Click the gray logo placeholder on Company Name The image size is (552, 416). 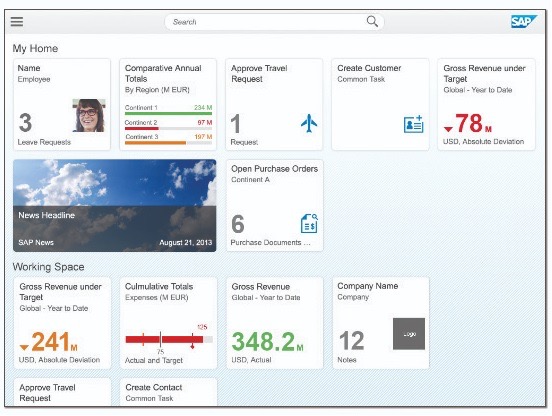tap(409, 334)
